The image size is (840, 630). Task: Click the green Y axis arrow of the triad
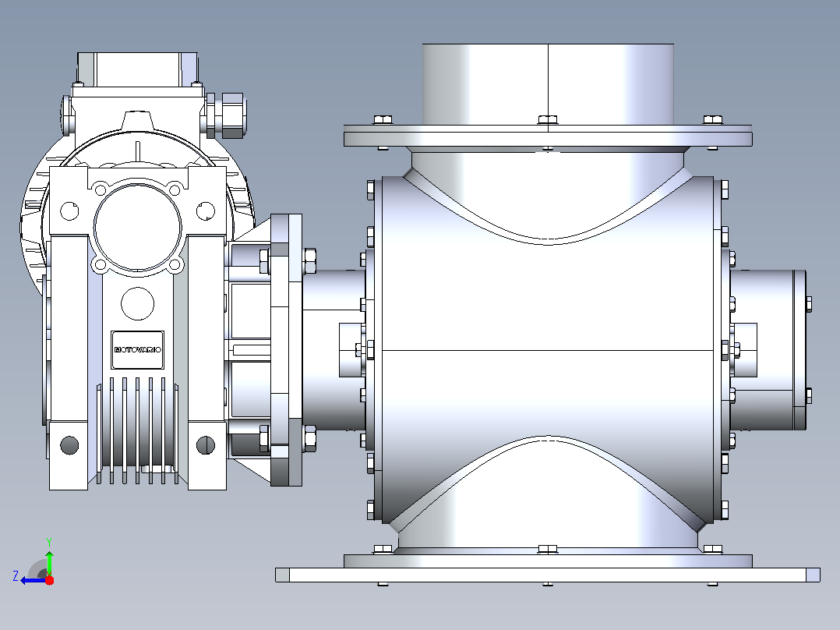coord(49,562)
